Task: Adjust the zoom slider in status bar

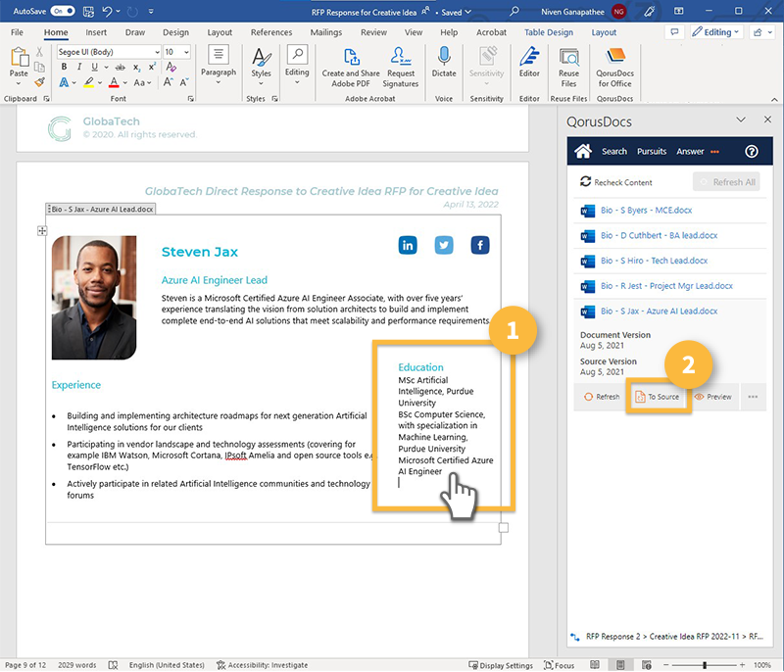Action: (x=704, y=665)
